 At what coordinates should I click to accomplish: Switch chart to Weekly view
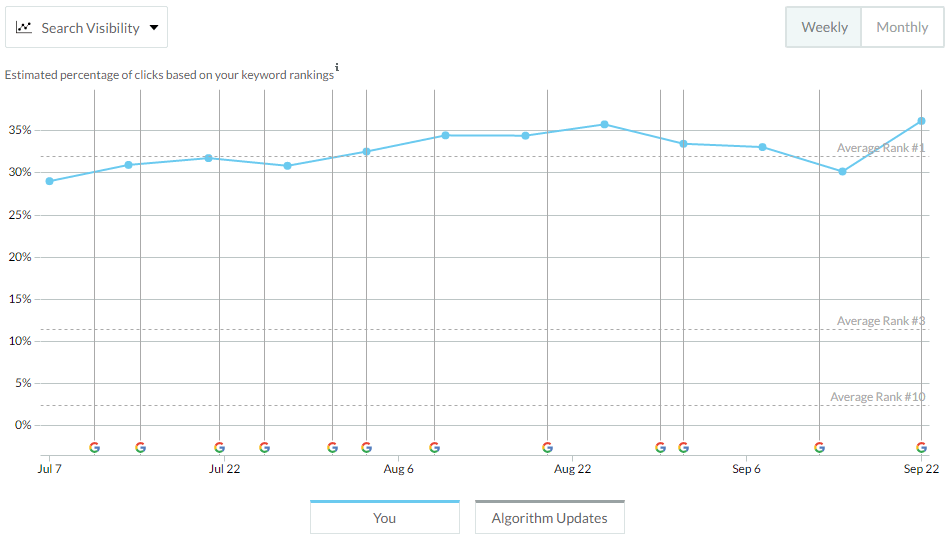[824, 27]
